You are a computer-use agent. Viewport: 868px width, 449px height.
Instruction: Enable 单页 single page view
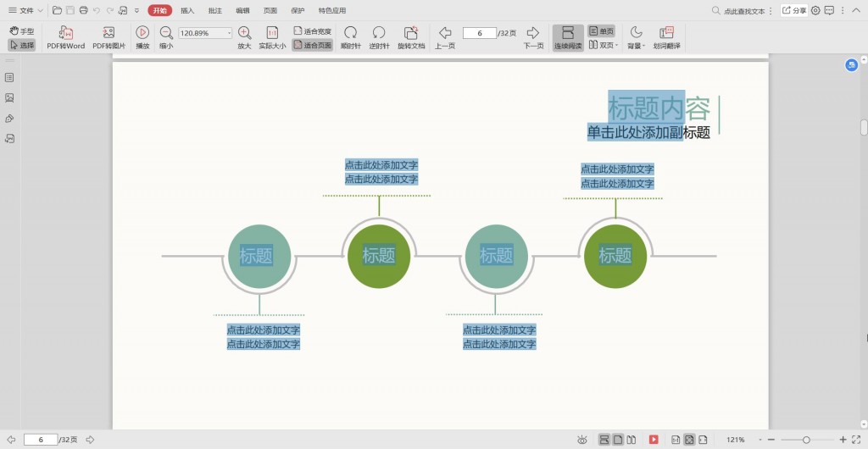pos(601,31)
